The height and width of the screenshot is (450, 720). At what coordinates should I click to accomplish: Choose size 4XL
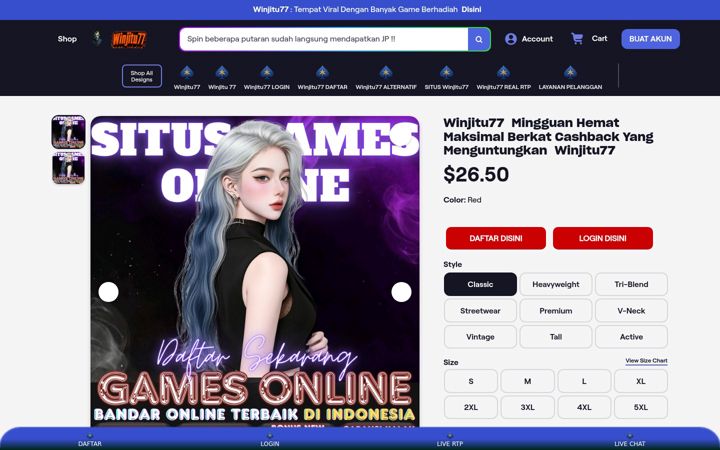coord(584,407)
